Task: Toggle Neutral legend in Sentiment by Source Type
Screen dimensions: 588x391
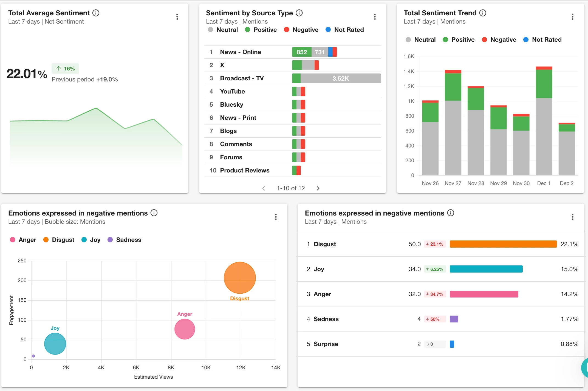Action: pos(223,30)
